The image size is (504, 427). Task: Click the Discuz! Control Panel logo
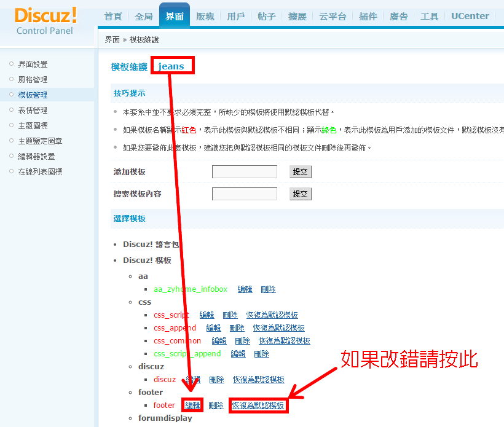point(45,20)
